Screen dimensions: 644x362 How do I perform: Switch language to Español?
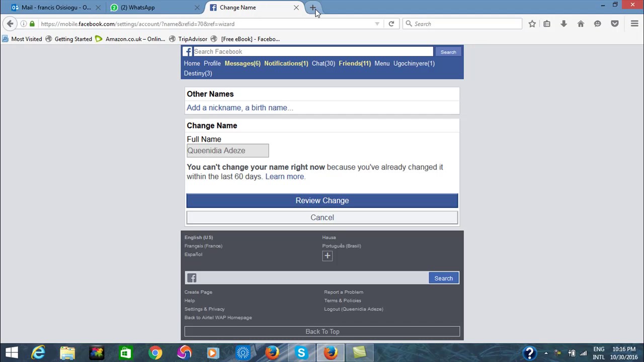pos(193,254)
